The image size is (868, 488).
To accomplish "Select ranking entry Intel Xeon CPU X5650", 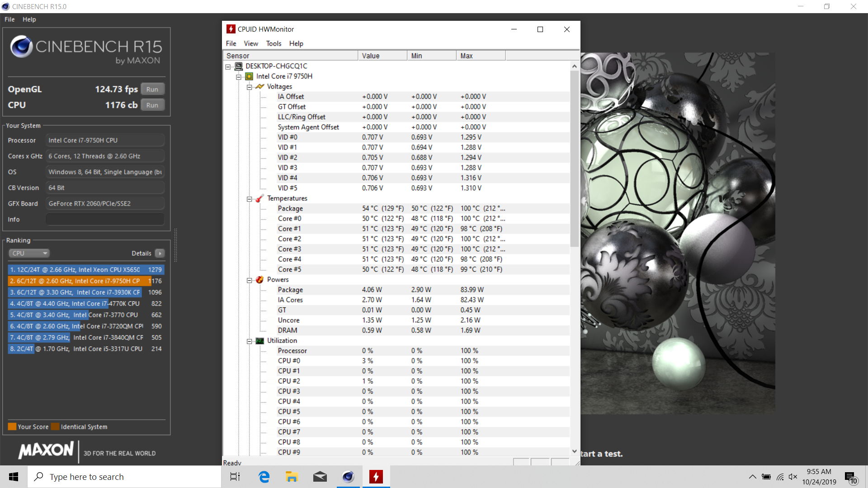I will pyautogui.click(x=86, y=270).
